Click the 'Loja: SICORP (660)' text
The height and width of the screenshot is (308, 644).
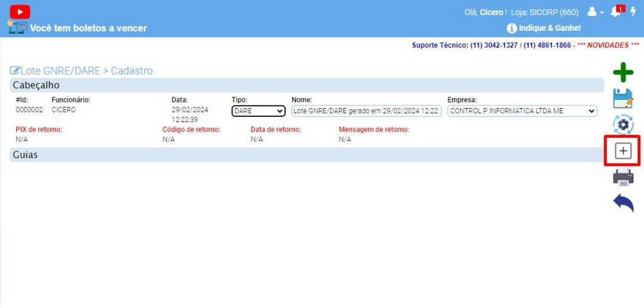coord(545,13)
